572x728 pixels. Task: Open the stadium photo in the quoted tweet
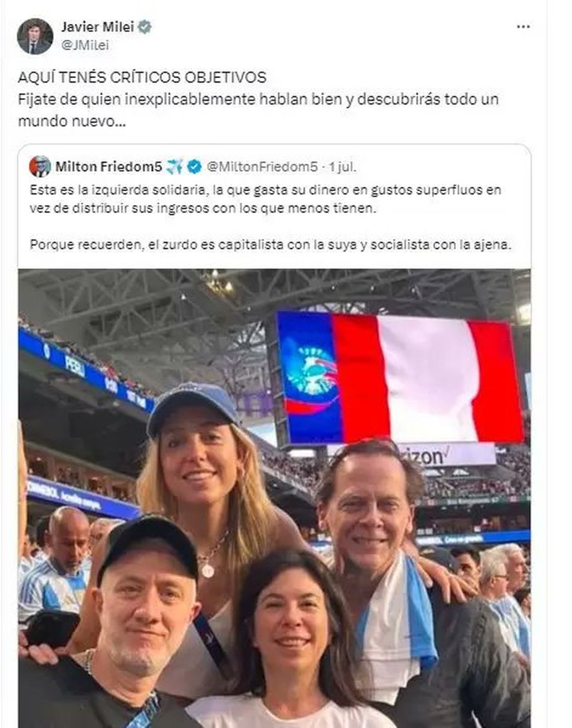(275, 498)
